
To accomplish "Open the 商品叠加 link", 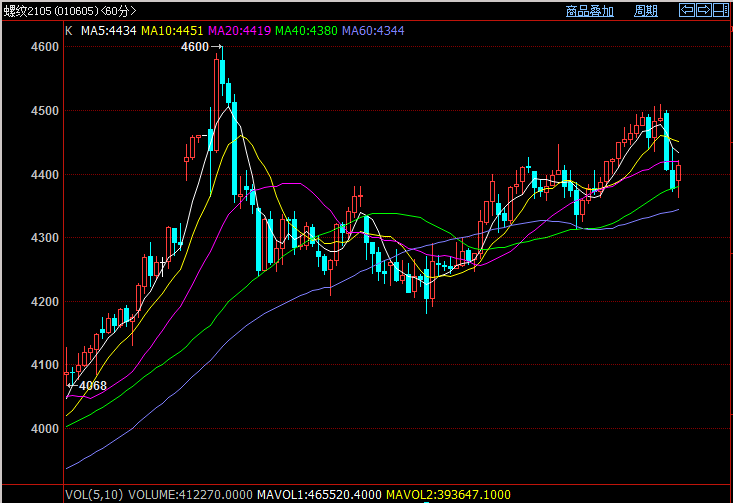I will pyautogui.click(x=589, y=11).
